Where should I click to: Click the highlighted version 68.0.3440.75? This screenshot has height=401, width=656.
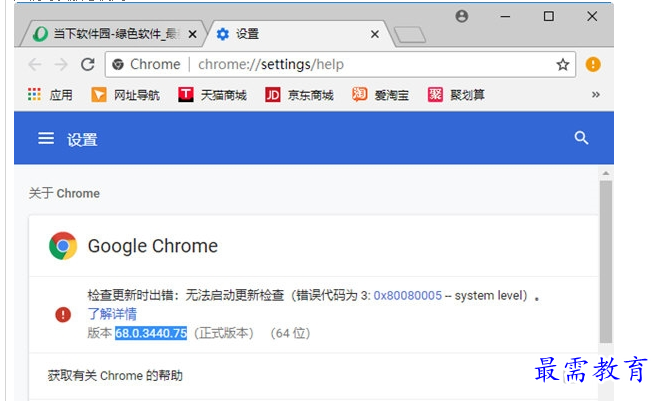pyautogui.click(x=151, y=333)
